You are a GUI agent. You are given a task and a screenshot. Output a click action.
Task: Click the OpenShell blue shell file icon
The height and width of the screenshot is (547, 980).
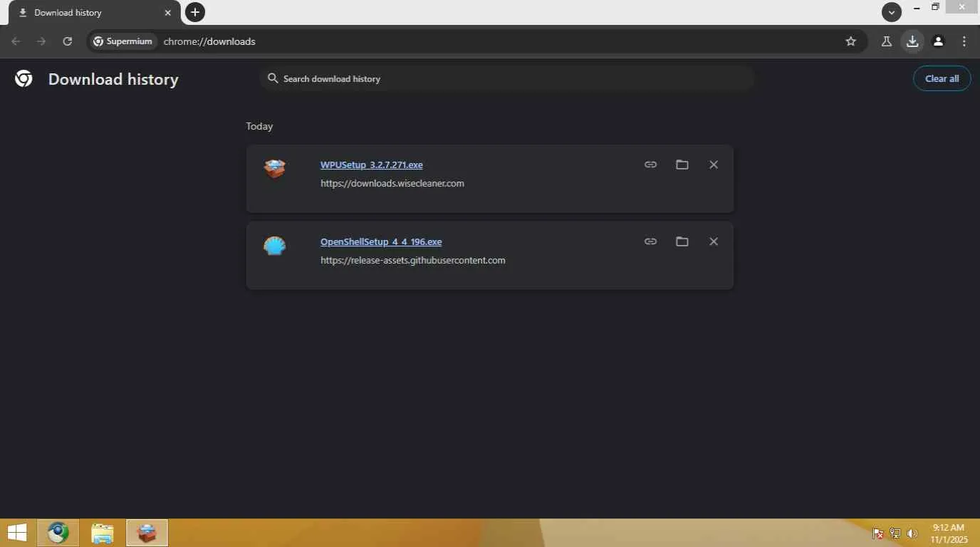tap(274, 246)
